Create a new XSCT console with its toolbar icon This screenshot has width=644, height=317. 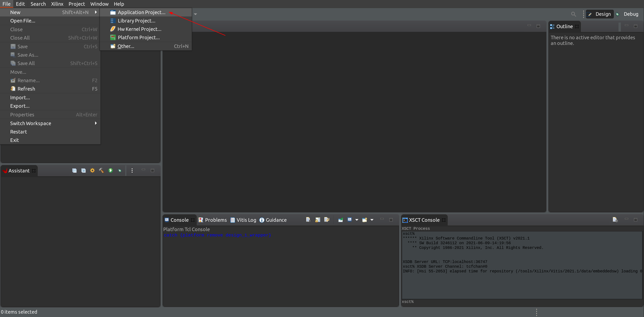[x=615, y=220]
